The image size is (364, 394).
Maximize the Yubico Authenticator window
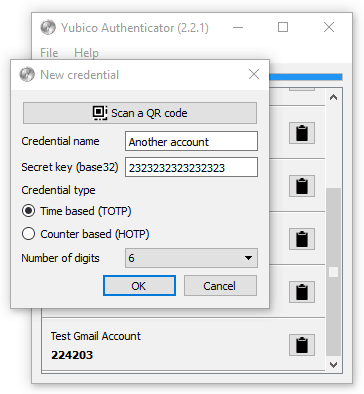pyautogui.click(x=283, y=27)
